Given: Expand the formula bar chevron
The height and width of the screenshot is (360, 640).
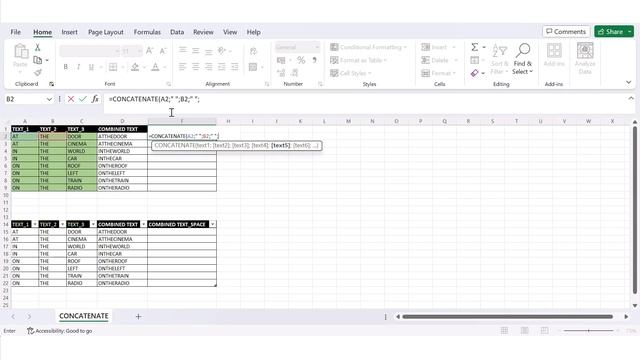Looking at the screenshot, I should (631, 98).
